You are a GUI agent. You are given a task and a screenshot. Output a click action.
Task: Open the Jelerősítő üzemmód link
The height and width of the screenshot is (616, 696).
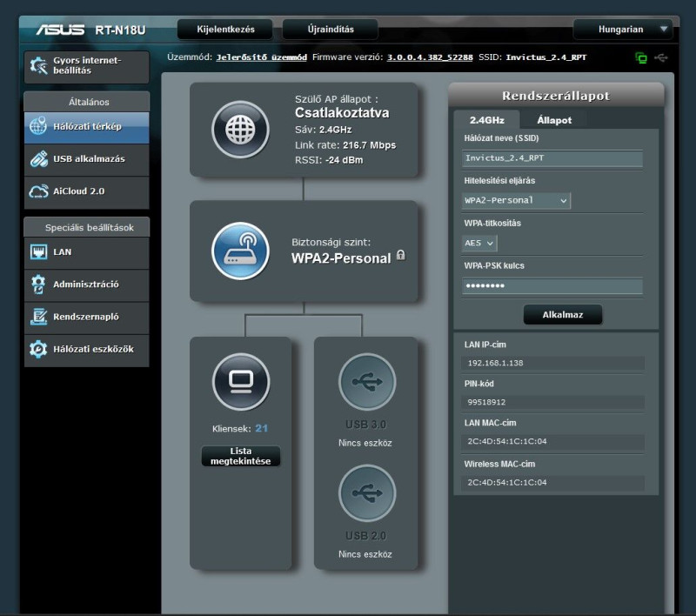coord(262,57)
